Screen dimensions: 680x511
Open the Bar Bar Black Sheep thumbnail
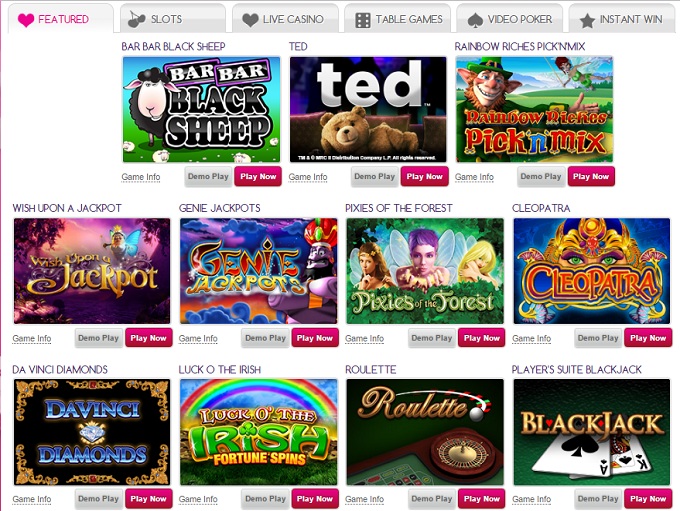point(201,109)
